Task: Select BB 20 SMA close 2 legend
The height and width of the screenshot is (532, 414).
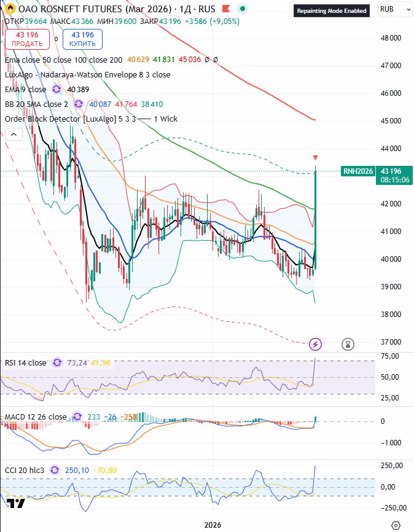Action: (37, 104)
